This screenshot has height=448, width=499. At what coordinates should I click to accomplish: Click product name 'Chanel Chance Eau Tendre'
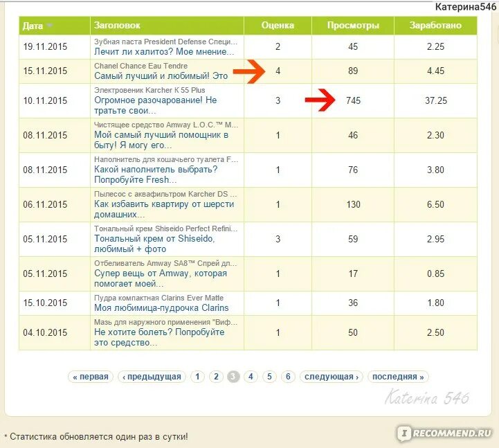(140, 66)
